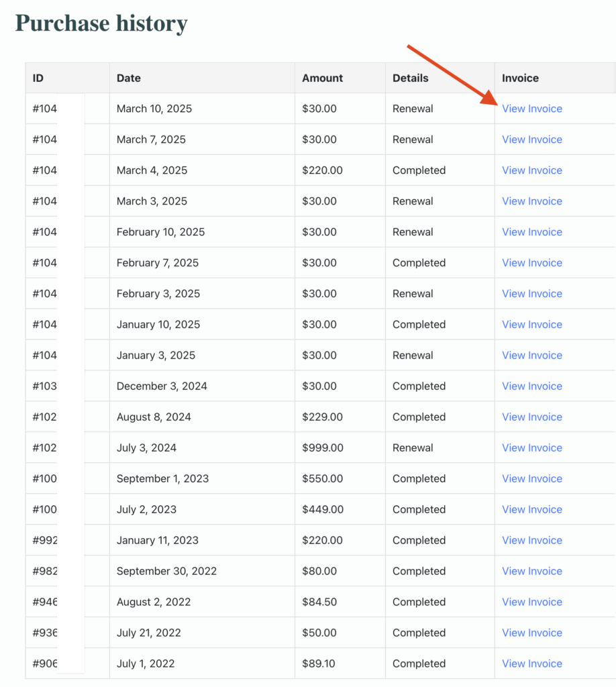View invoice for January 11, 2023
Viewport: 616px width, 687px height.
(531, 541)
